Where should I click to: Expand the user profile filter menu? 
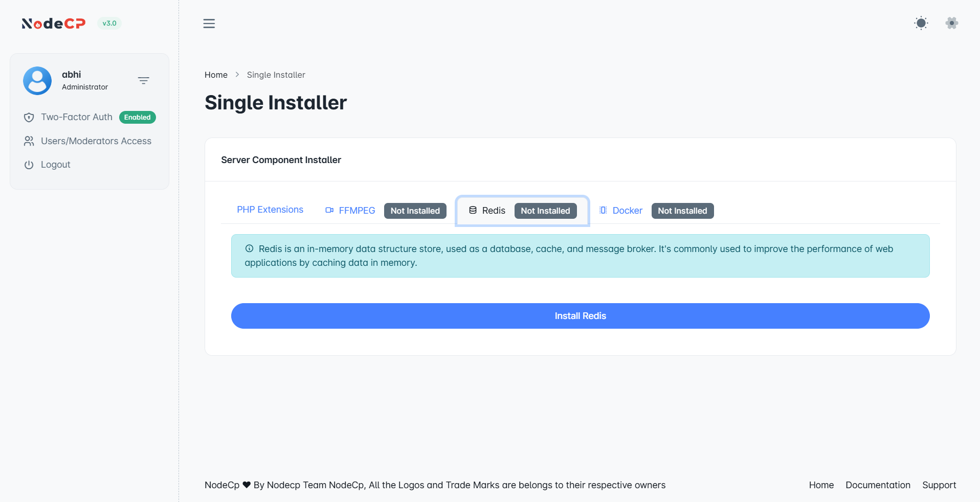coord(143,81)
